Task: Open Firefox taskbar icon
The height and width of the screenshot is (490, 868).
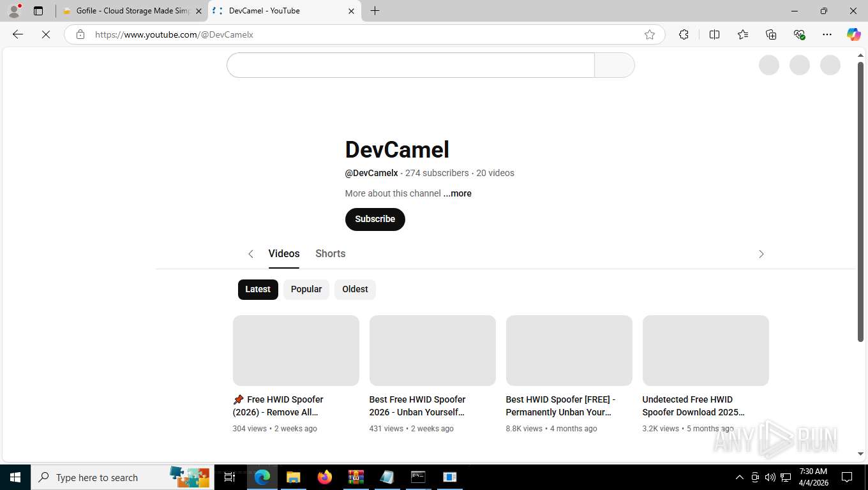Action: (325, 477)
